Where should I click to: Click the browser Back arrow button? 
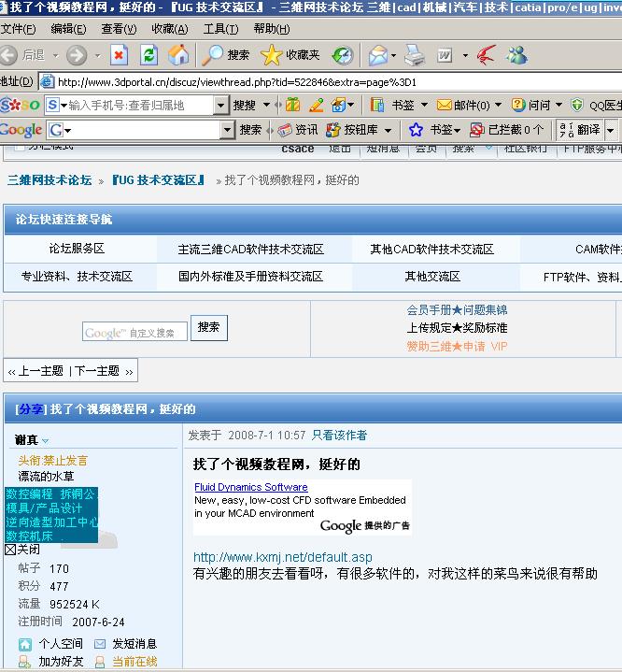(8, 55)
